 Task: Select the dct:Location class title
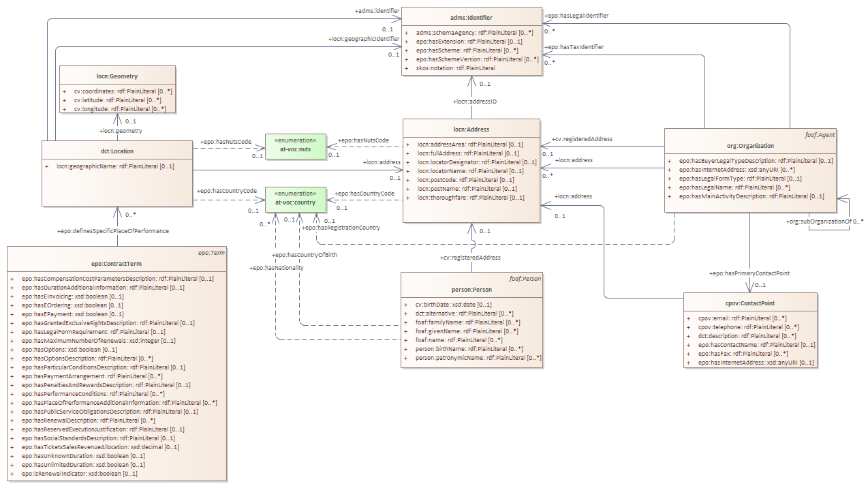[x=117, y=151]
